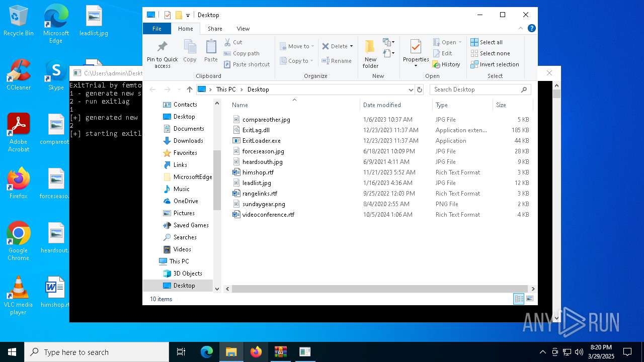
Task: Sort by Type column header
Action: 462,105
